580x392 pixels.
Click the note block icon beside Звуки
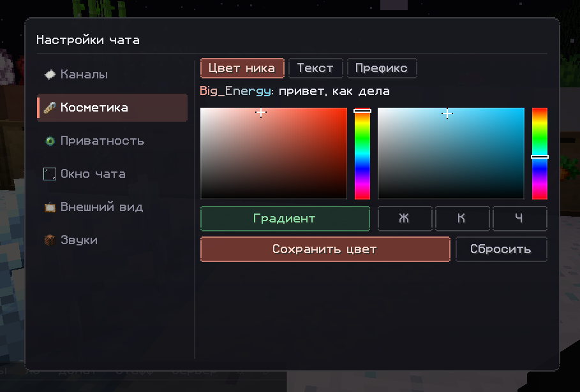pos(50,240)
